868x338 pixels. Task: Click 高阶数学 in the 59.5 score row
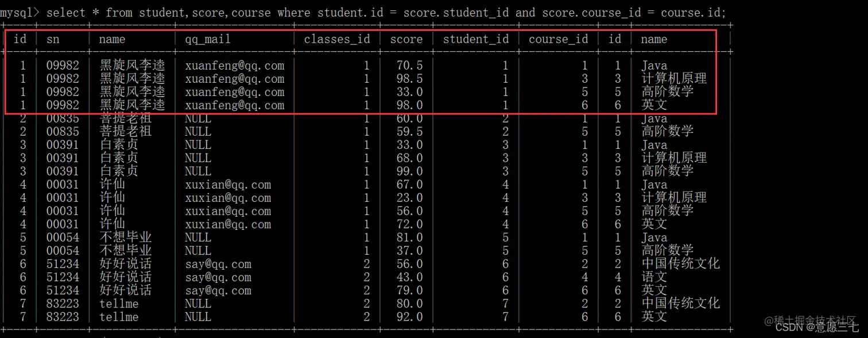pos(668,132)
